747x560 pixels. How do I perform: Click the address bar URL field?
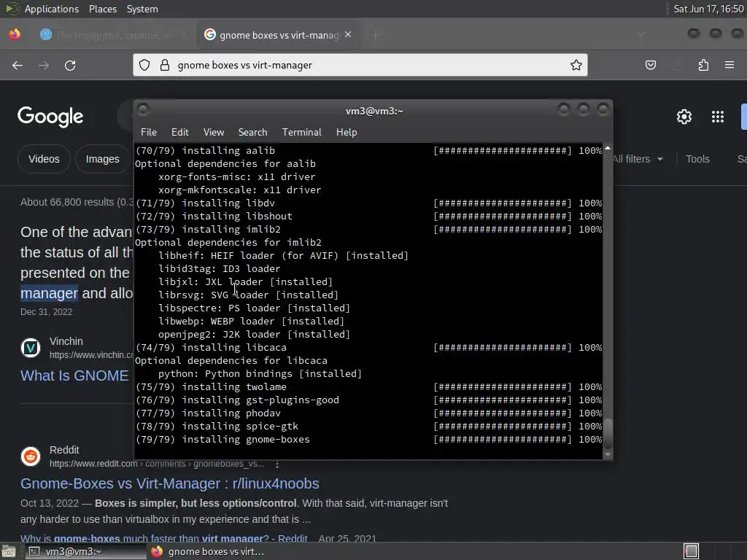coord(360,65)
